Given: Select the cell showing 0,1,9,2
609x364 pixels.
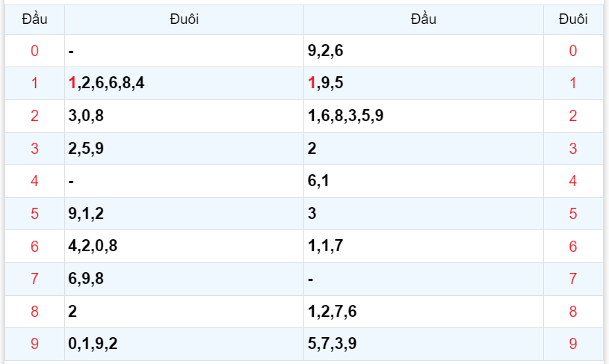Looking at the screenshot, I should pyautogui.click(x=93, y=344).
